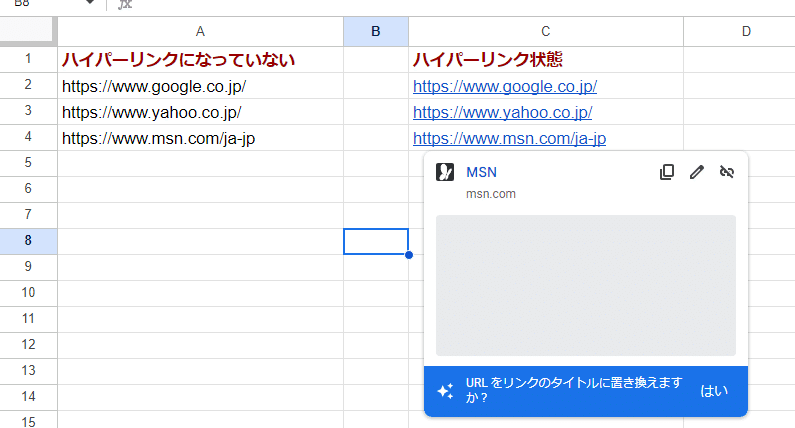Select empty cell A6
The width and height of the screenshot is (795, 428).
coord(200,189)
